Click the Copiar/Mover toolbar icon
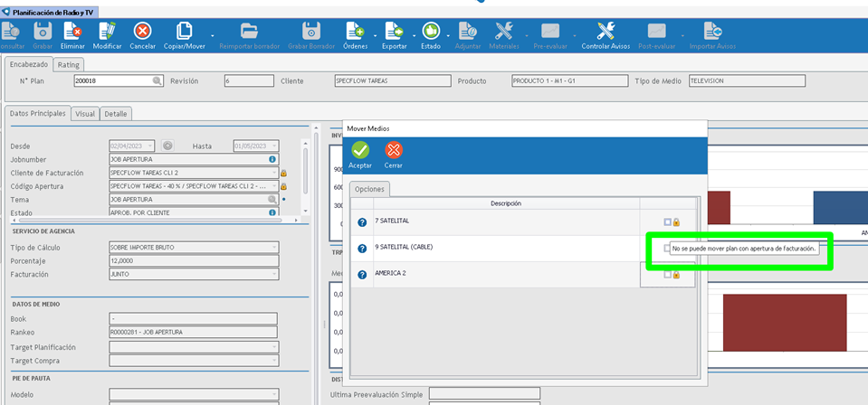The height and width of the screenshot is (405, 868). click(x=184, y=32)
